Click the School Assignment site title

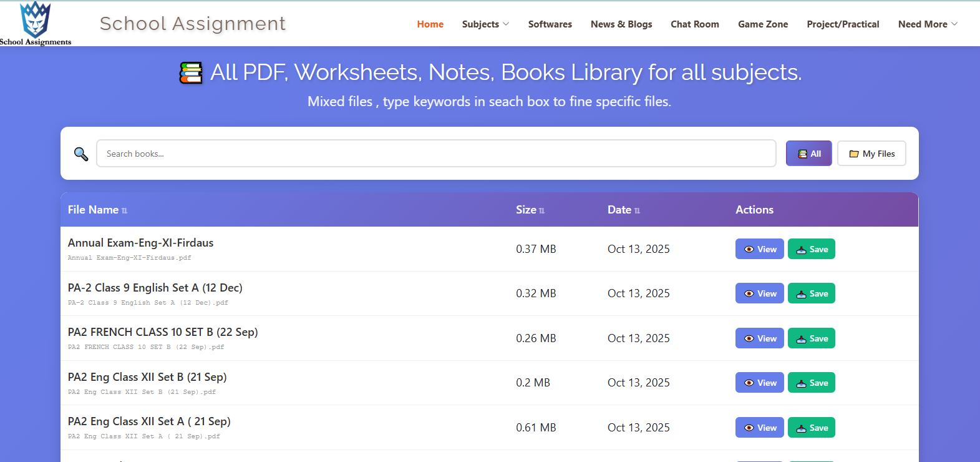[x=193, y=24]
